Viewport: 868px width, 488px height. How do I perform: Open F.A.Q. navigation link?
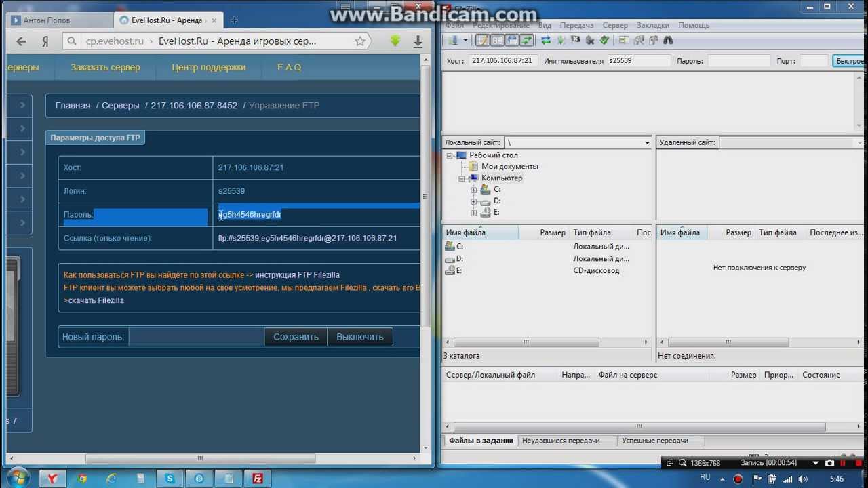coord(290,67)
